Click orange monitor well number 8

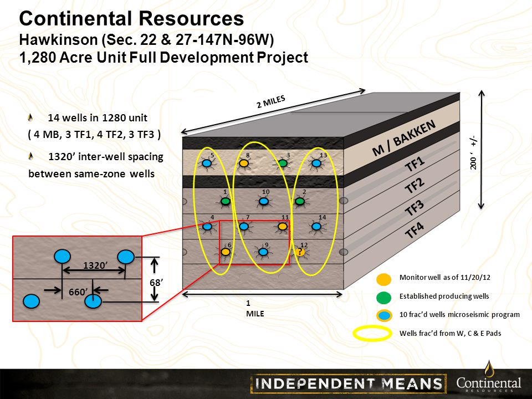244,163
